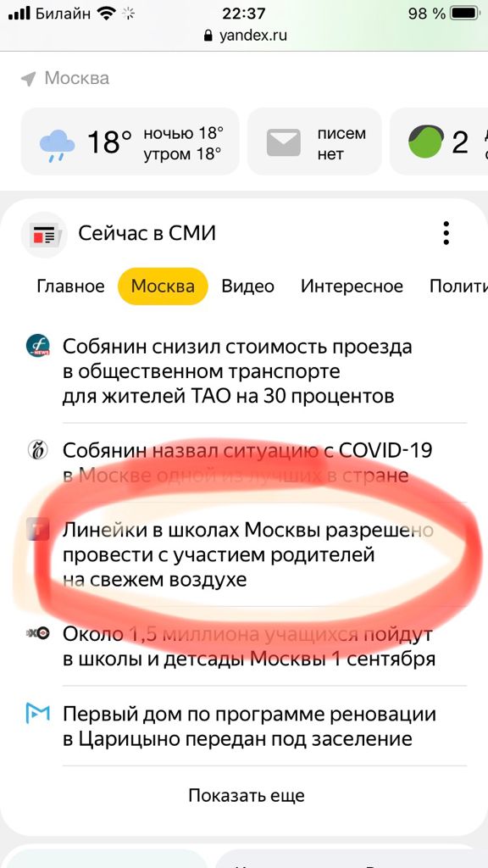488x868 pixels.
Task: Open Линейки в школах Москвы headline
Action: click(247, 555)
